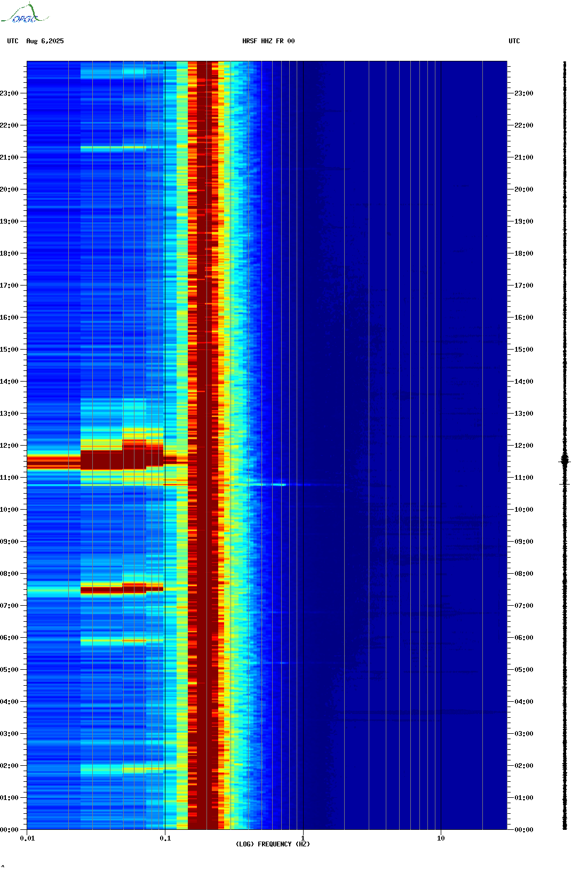Click the left-axis '08:00' time label

point(9,574)
